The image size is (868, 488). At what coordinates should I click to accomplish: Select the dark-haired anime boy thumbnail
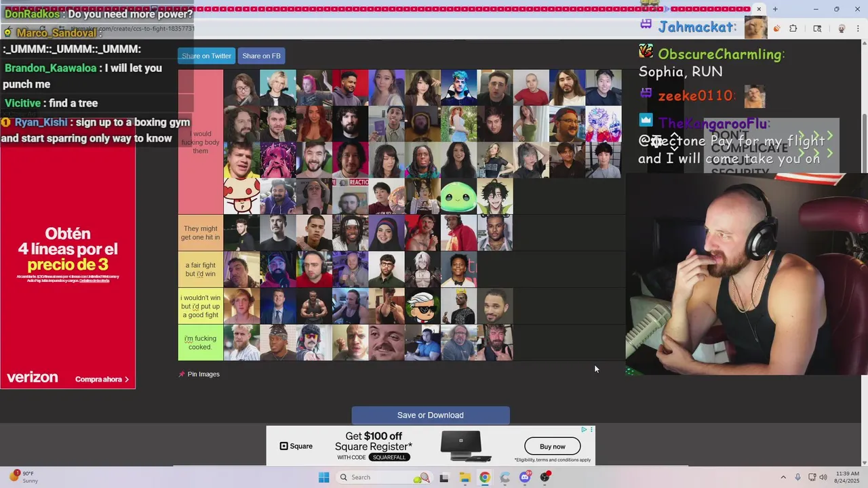coord(495,197)
